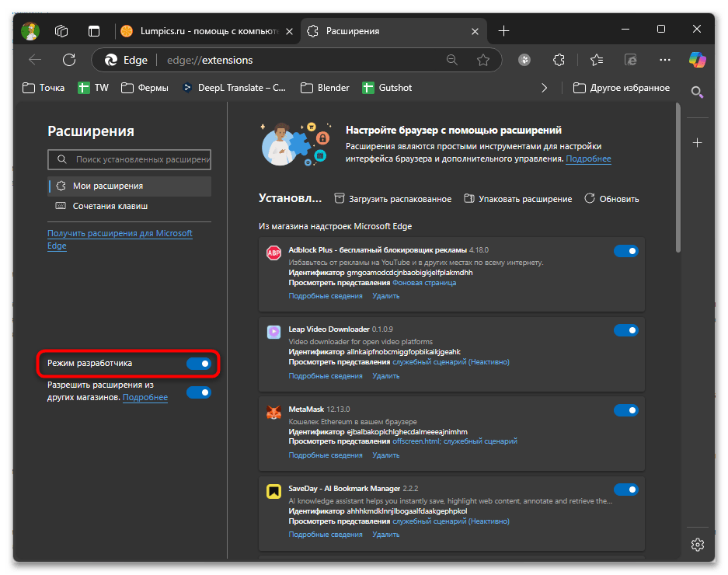Disable Adblock Plus extension switch
The image size is (728, 575).
(626, 251)
